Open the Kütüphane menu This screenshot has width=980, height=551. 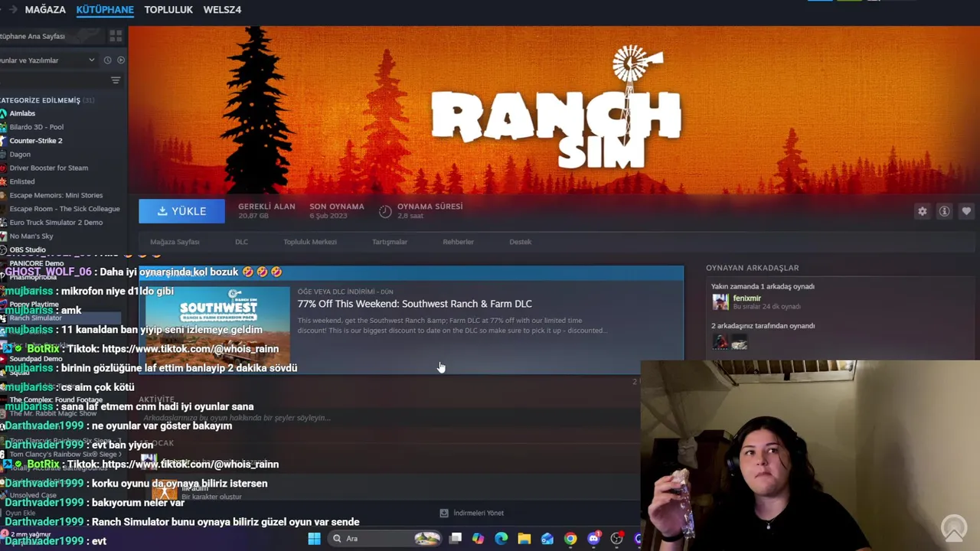point(105,9)
